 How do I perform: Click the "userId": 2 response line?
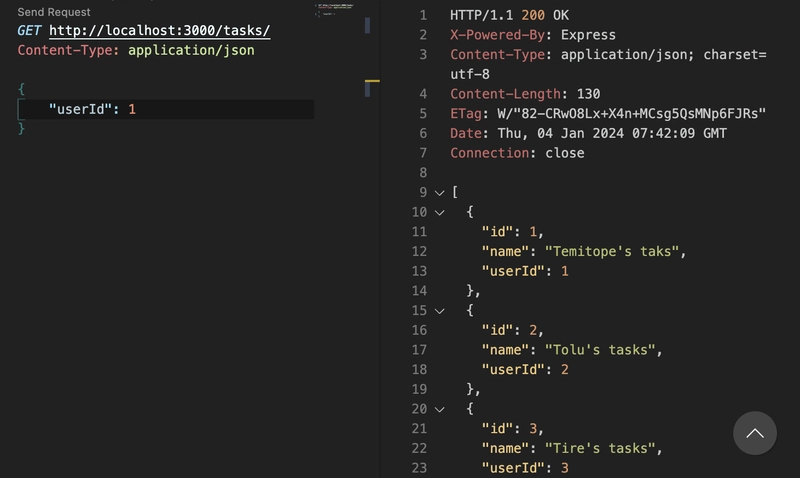click(525, 370)
